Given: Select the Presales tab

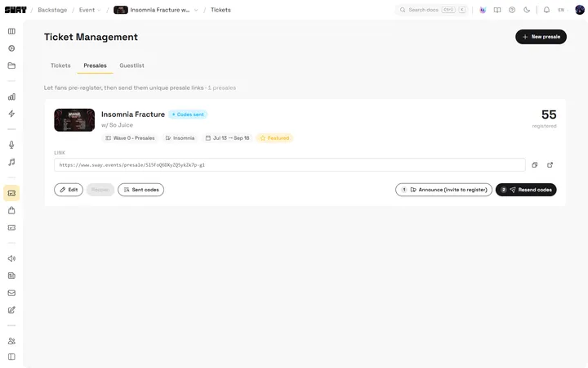Looking at the screenshot, I should click(95, 65).
